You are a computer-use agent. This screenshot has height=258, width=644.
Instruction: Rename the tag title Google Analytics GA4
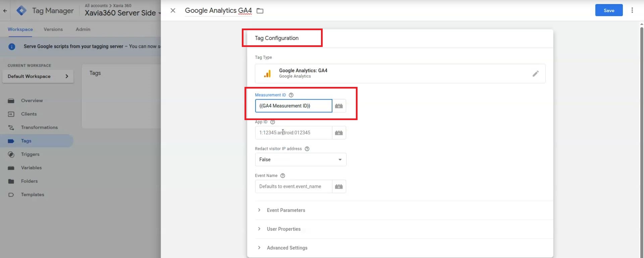click(x=218, y=10)
